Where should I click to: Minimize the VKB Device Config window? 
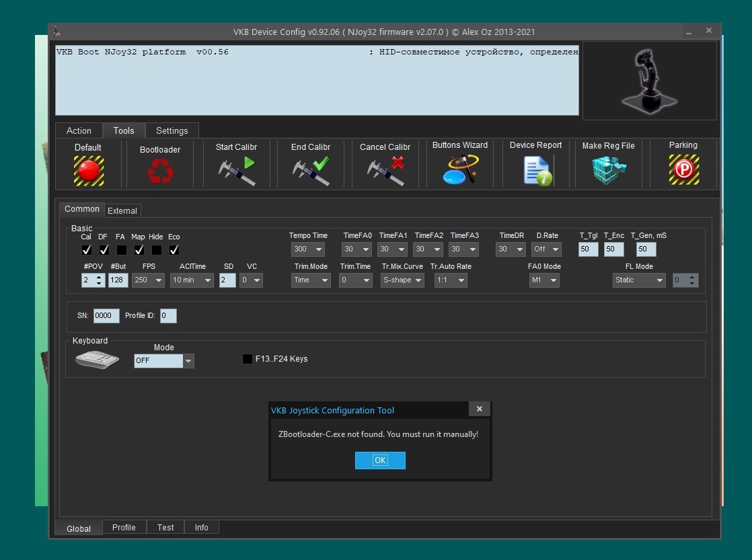coord(689,32)
